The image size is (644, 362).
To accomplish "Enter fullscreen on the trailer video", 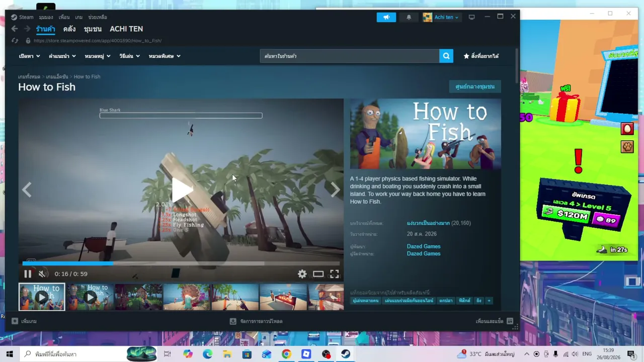I will (335, 274).
